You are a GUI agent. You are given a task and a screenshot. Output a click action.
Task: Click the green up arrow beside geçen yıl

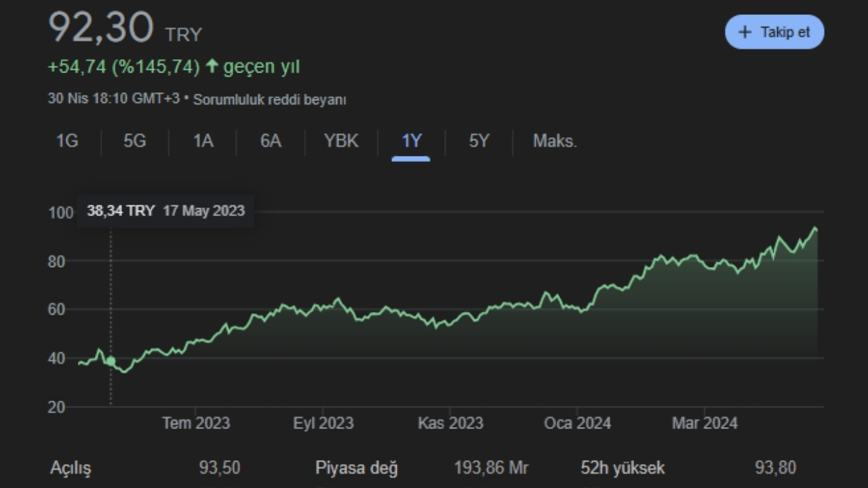(x=212, y=66)
